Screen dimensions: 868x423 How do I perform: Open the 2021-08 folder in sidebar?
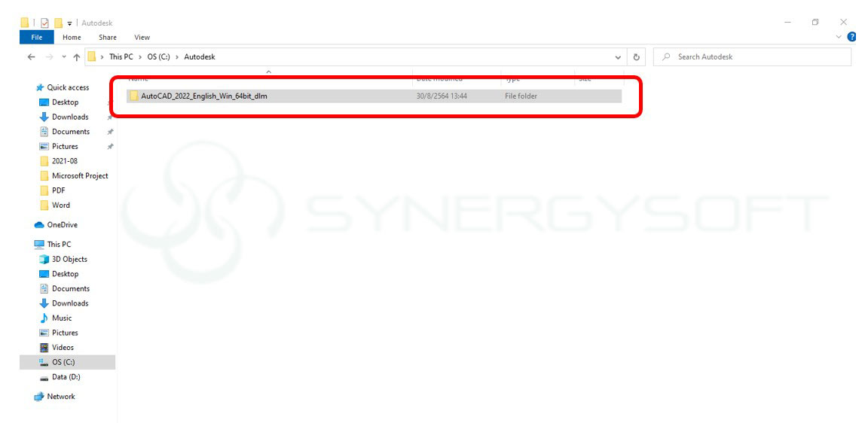click(64, 161)
